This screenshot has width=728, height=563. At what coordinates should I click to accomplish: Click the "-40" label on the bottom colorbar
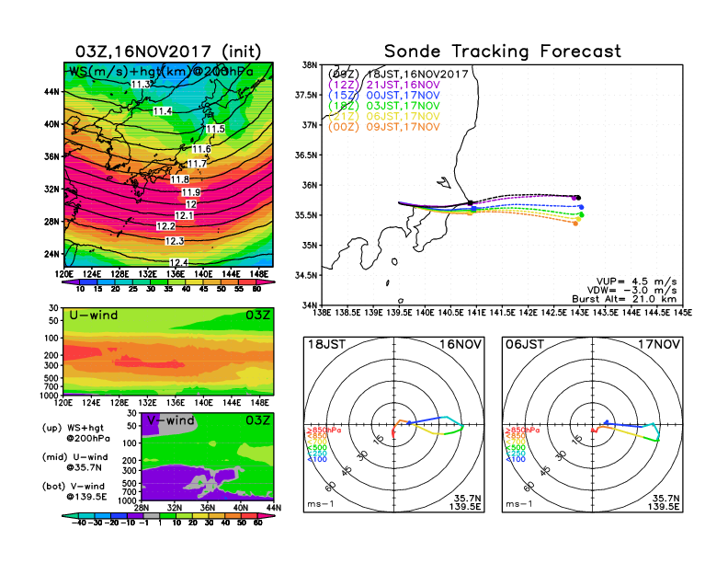pos(79,523)
